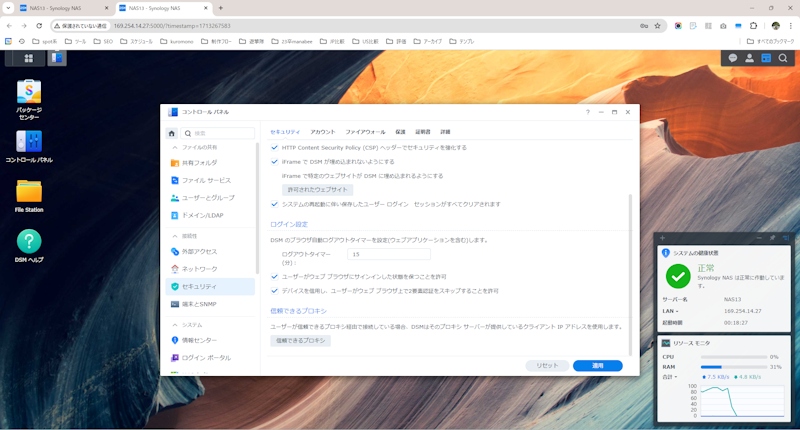This screenshot has height=430, width=800.
Task: Select the セキュリティ tab
Action: coord(285,132)
